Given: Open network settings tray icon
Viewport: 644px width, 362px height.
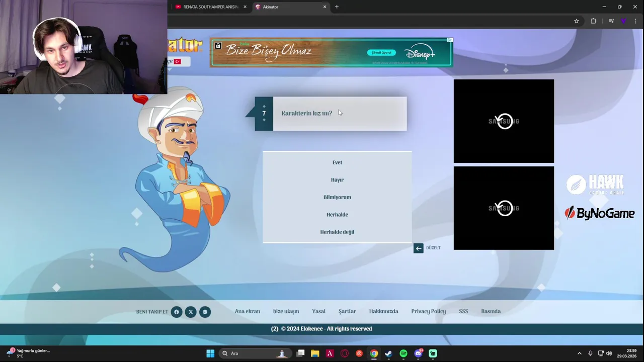Looking at the screenshot, I should pyautogui.click(x=601, y=353).
